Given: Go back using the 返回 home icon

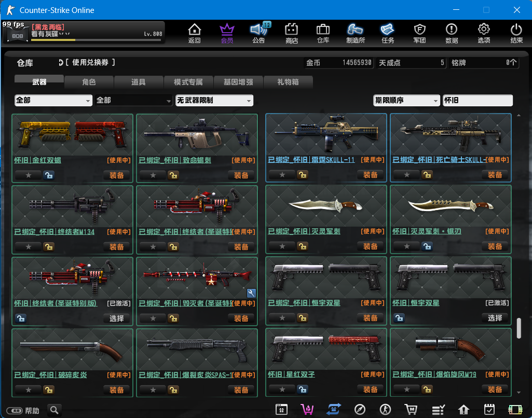Looking at the screenshot, I should (x=195, y=33).
